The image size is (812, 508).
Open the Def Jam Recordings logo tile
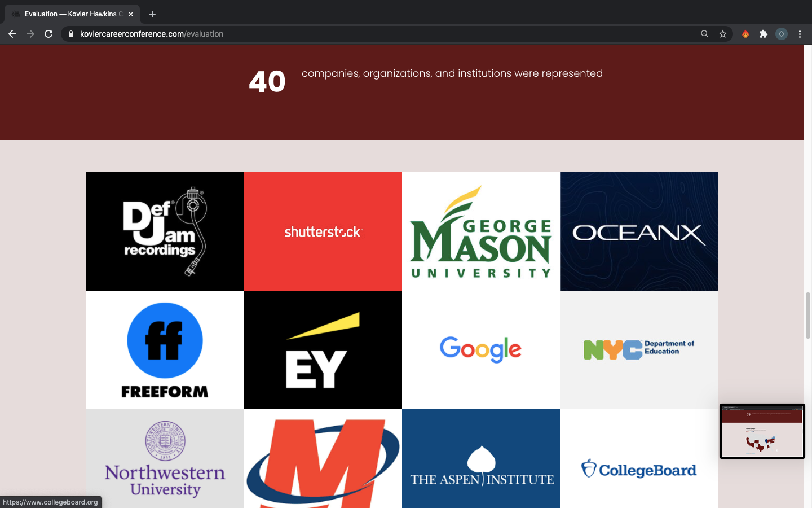tap(165, 231)
